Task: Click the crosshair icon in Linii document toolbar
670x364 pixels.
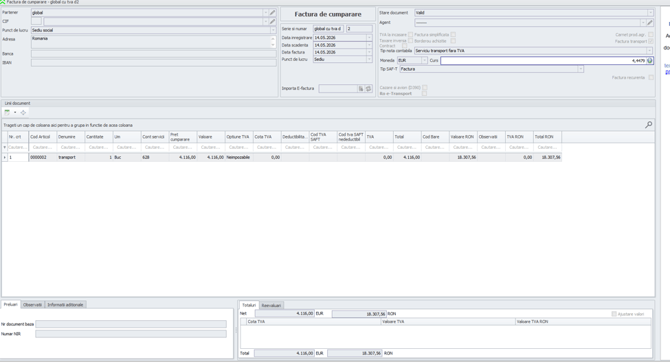Action: tap(23, 112)
